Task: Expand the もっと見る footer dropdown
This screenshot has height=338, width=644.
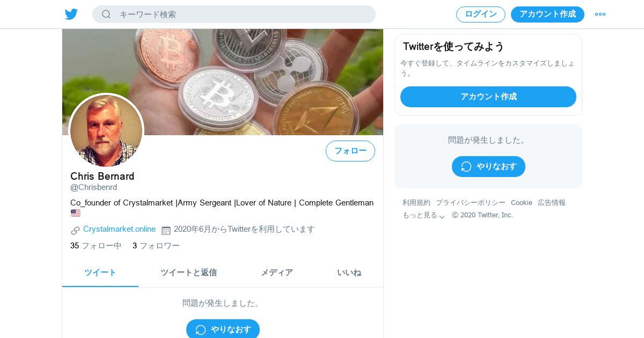Action: [x=424, y=215]
